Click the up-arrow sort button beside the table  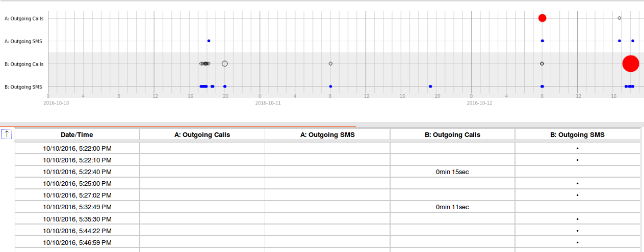coord(7,134)
